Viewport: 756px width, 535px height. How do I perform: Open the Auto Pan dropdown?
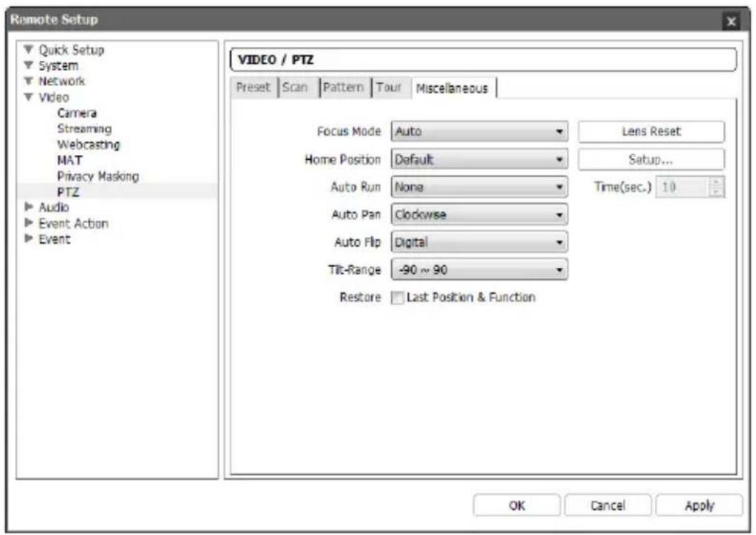tap(479, 215)
